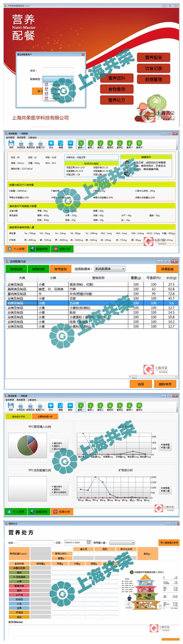183x644 pixels.
Task: Expand the 推荐摄入量 dropdown on the prescription form
Action: [122, 542]
